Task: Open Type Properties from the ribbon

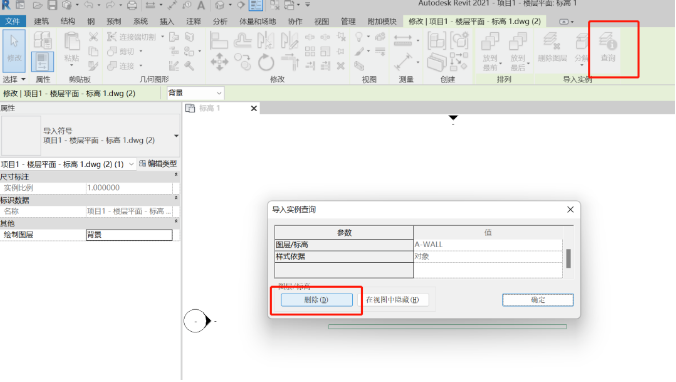Action: click(42, 41)
